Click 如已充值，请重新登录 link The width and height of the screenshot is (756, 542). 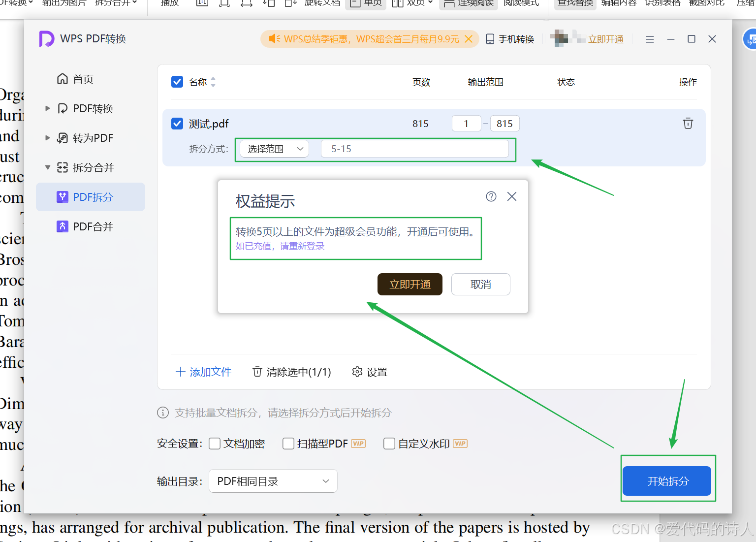tap(280, 246)
